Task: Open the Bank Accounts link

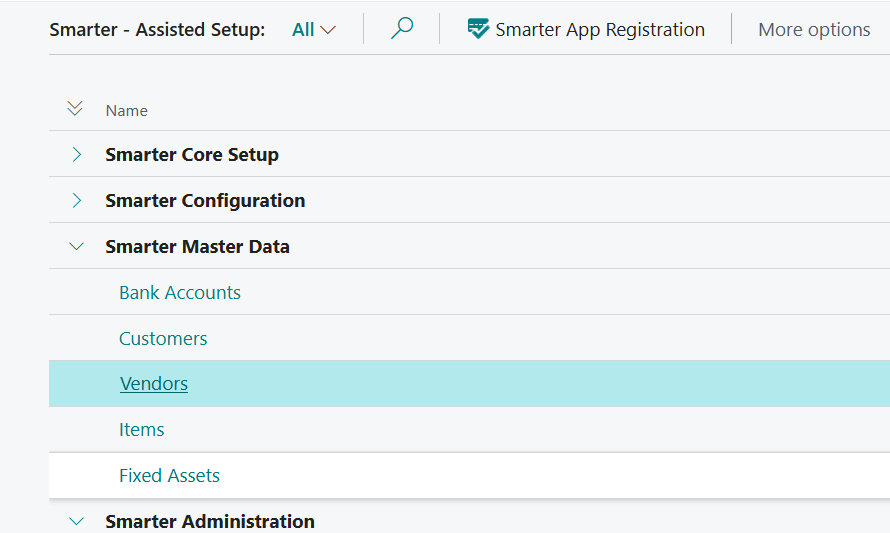Action: (180, 292)
